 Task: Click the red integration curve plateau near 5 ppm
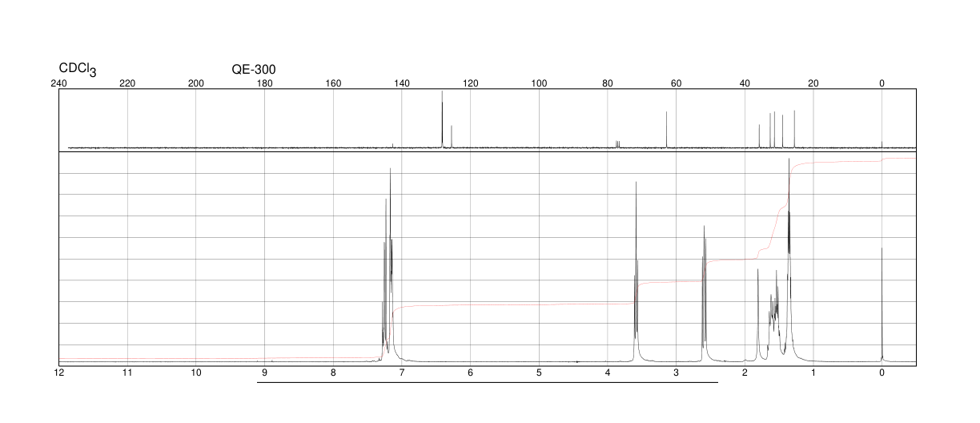point(539,304)
